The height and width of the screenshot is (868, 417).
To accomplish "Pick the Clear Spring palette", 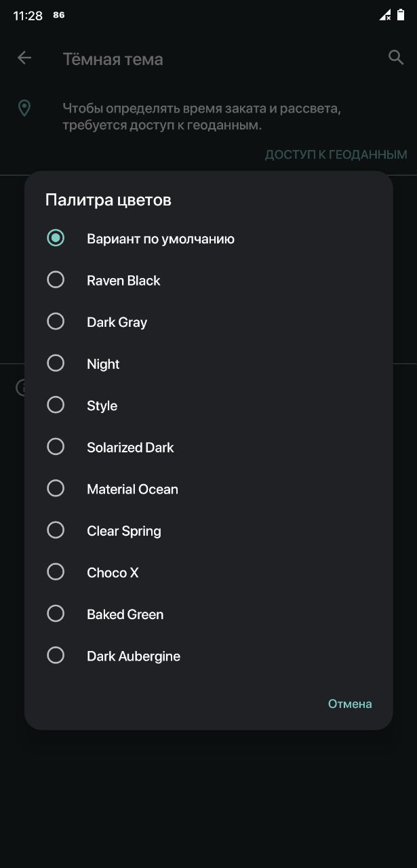I will point(208,530).
